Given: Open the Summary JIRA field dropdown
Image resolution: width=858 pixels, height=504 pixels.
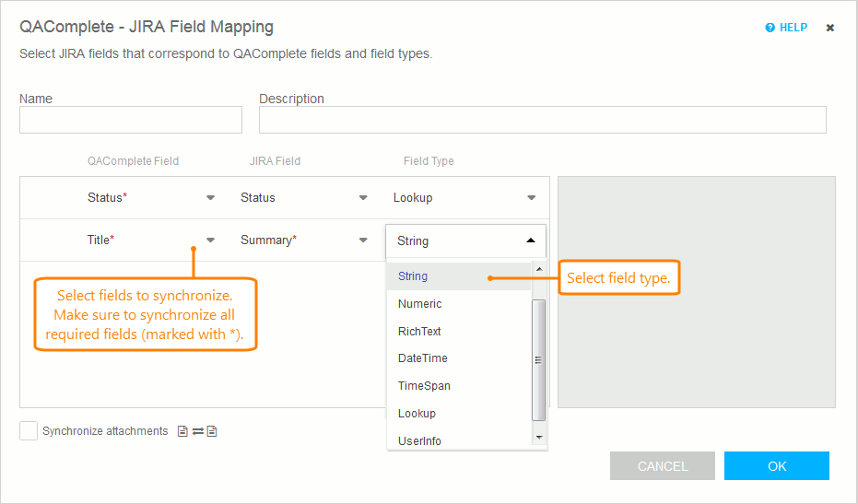Looking at the screenshot, I should 363,240.
